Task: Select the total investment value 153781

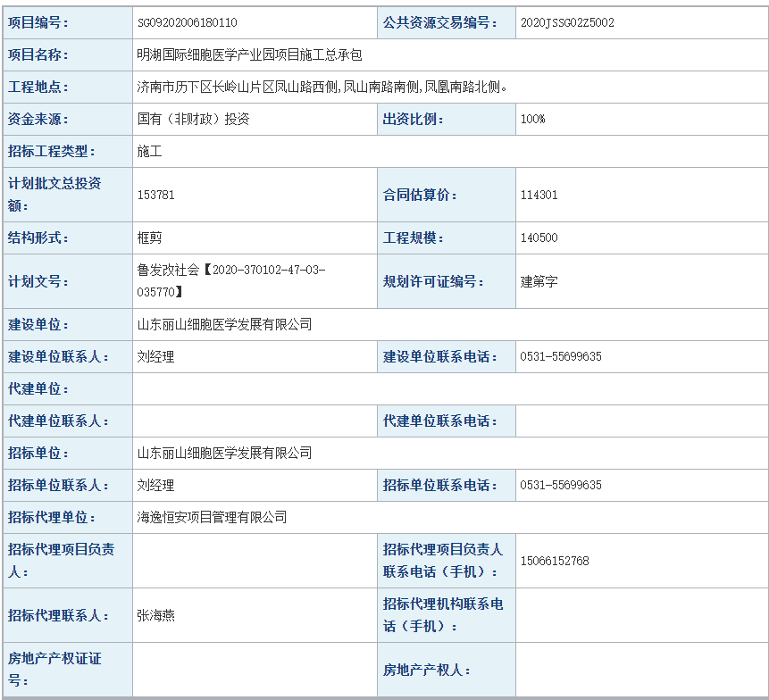Action: [156, 194]
